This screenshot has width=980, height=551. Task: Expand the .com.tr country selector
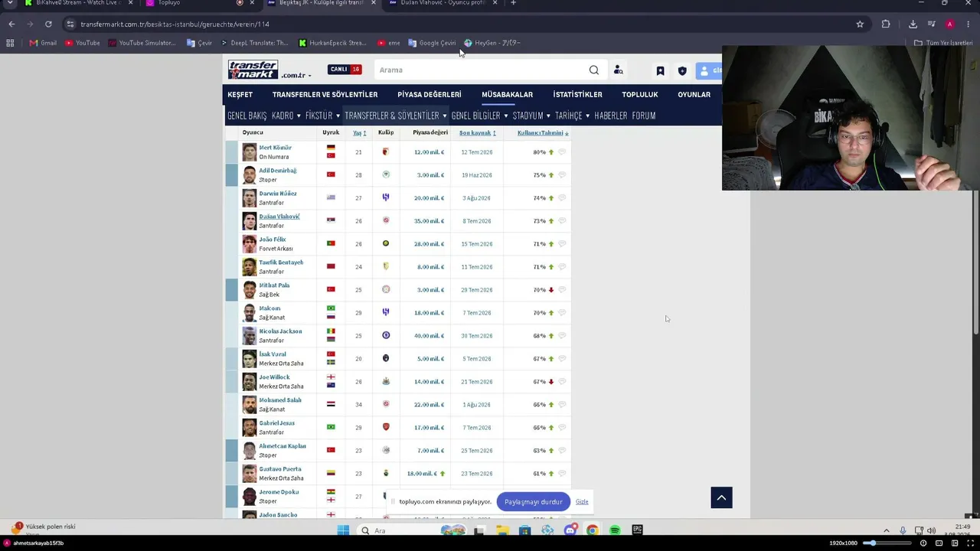(297, 76)
